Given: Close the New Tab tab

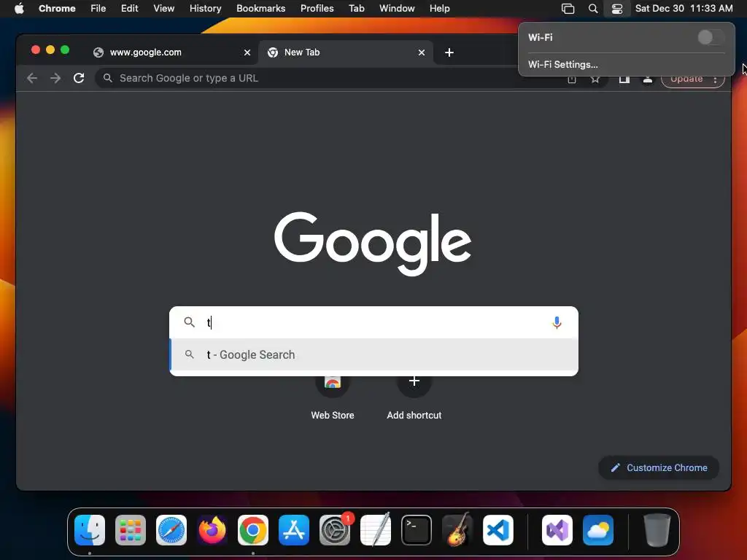Looking at the screenshot, I should 422,52.
